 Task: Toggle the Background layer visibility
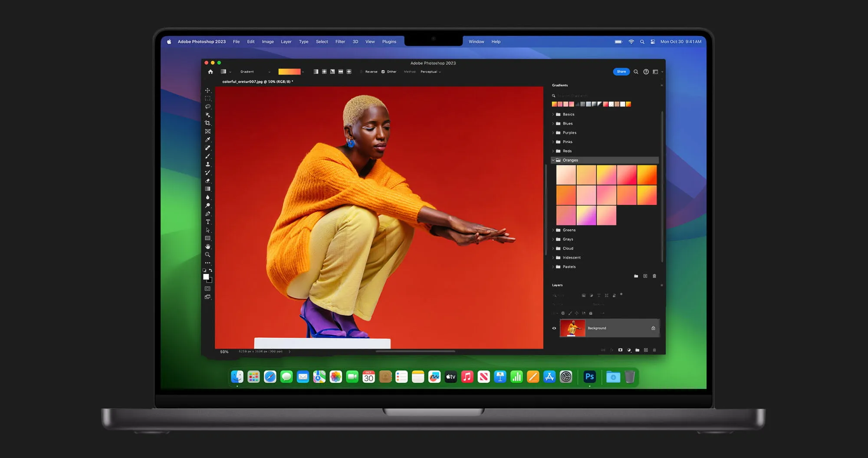(554, 328)
